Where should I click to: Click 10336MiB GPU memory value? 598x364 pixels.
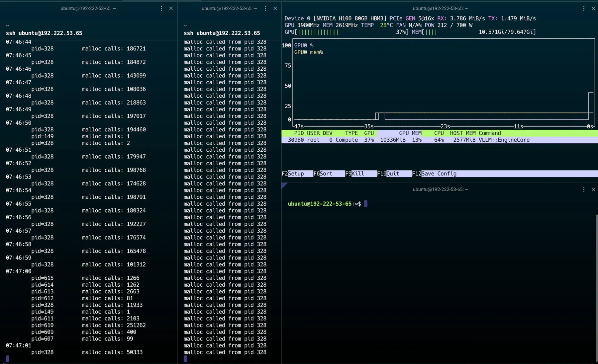click(x=393, y=140)
